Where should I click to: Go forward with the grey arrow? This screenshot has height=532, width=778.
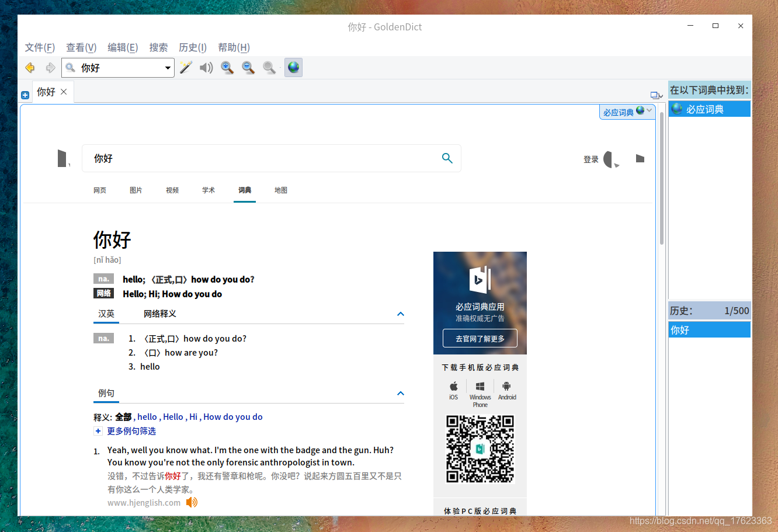(x=50, y=68)
